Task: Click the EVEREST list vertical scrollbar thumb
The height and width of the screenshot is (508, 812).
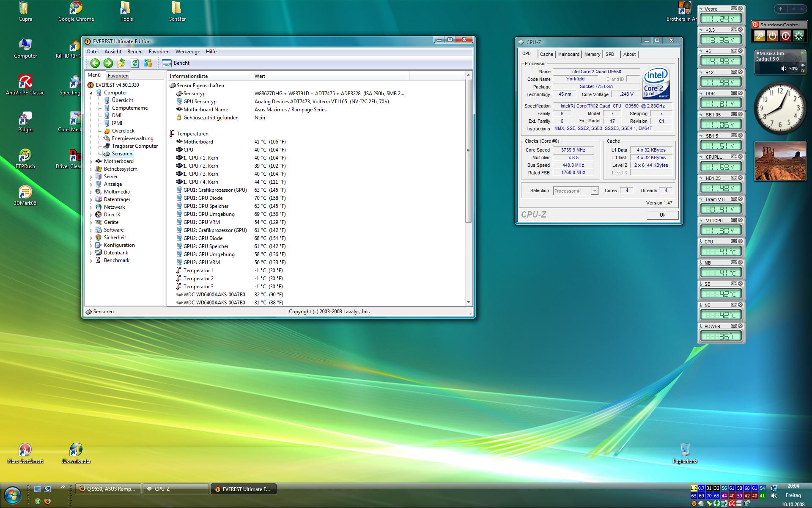Action: pos(468,150)
